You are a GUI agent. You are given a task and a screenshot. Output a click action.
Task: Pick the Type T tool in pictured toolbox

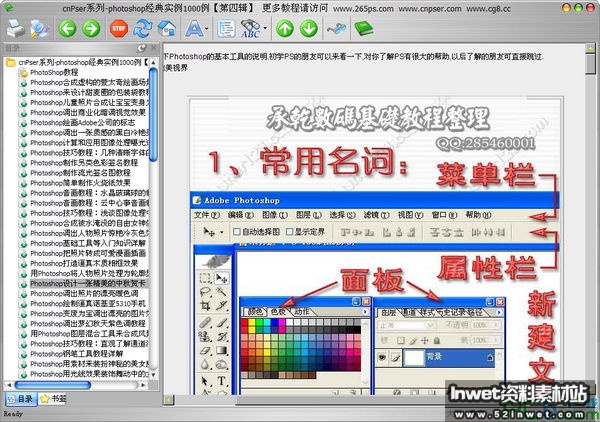coord(222,381)
